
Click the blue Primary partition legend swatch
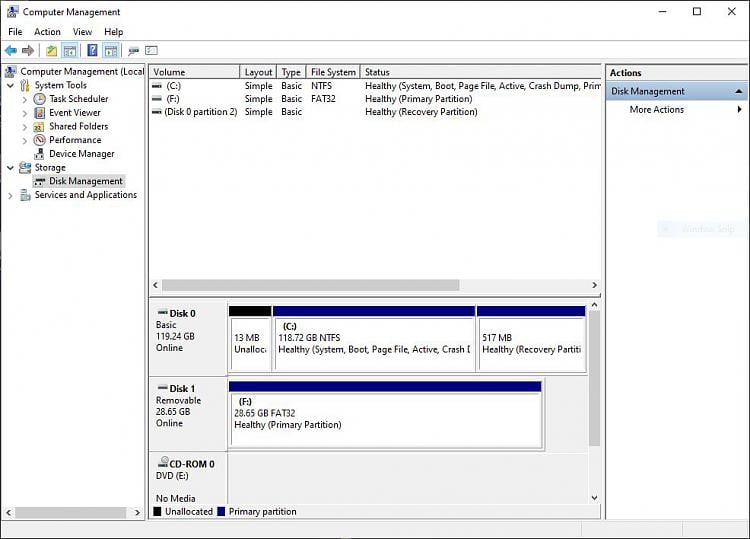point(221,512)
